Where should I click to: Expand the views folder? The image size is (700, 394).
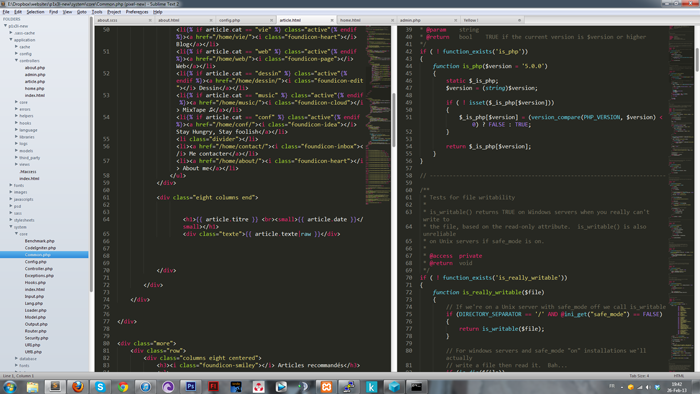17,164
